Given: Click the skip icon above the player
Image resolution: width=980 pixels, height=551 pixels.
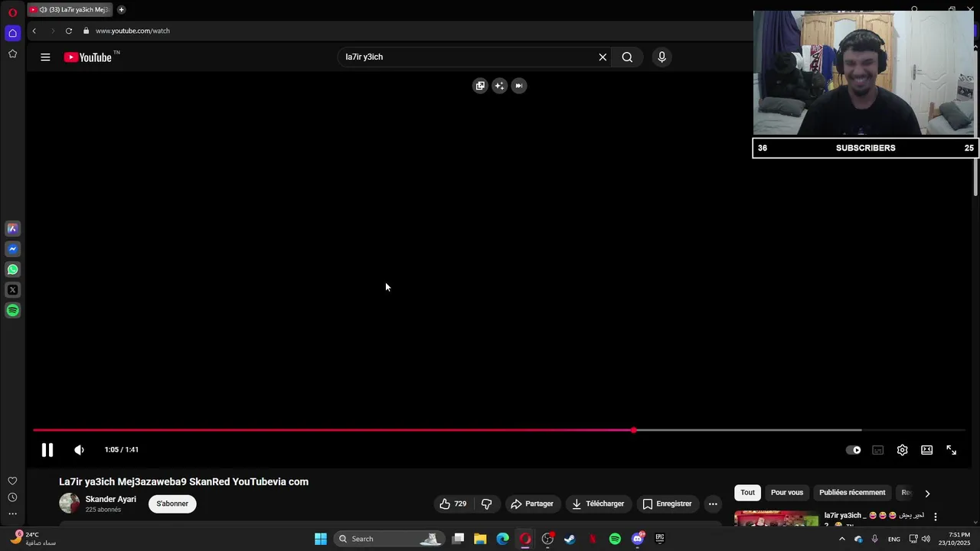Looking at the screenshot, I should pyautogui.click(x=518, y=86).
